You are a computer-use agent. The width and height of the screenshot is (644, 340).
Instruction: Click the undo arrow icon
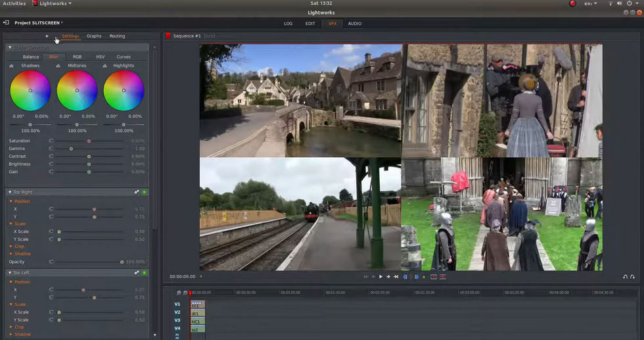[625, 277]
